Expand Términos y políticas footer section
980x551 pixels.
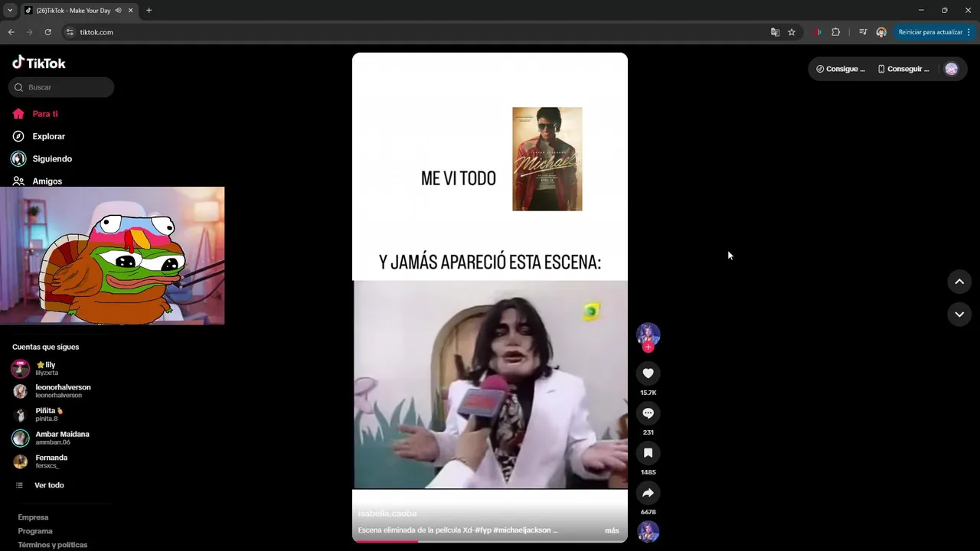(x=52, y=545)
